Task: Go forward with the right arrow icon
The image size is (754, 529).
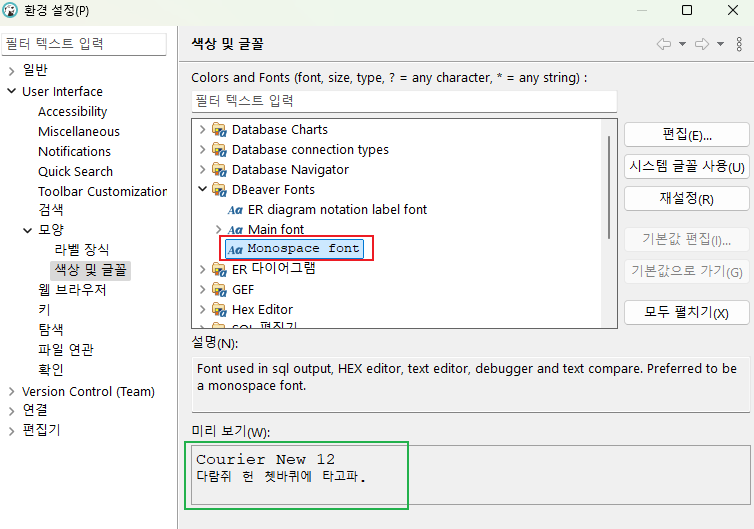Action: click(x=702, y=44)
